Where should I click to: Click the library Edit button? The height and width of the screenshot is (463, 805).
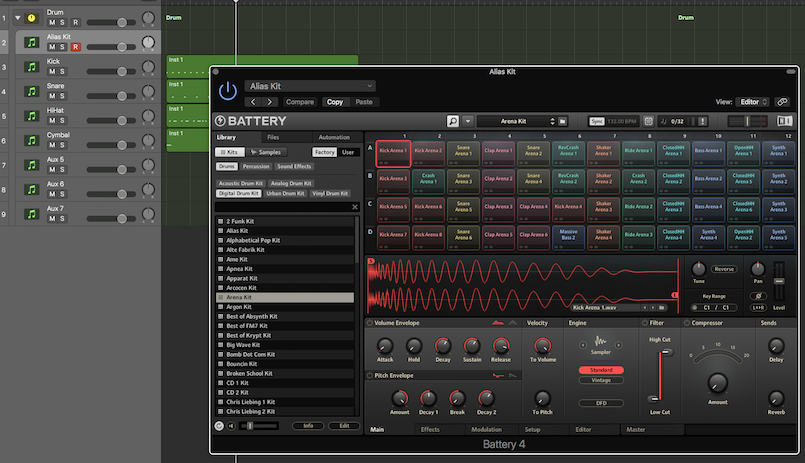pos(344,426)
